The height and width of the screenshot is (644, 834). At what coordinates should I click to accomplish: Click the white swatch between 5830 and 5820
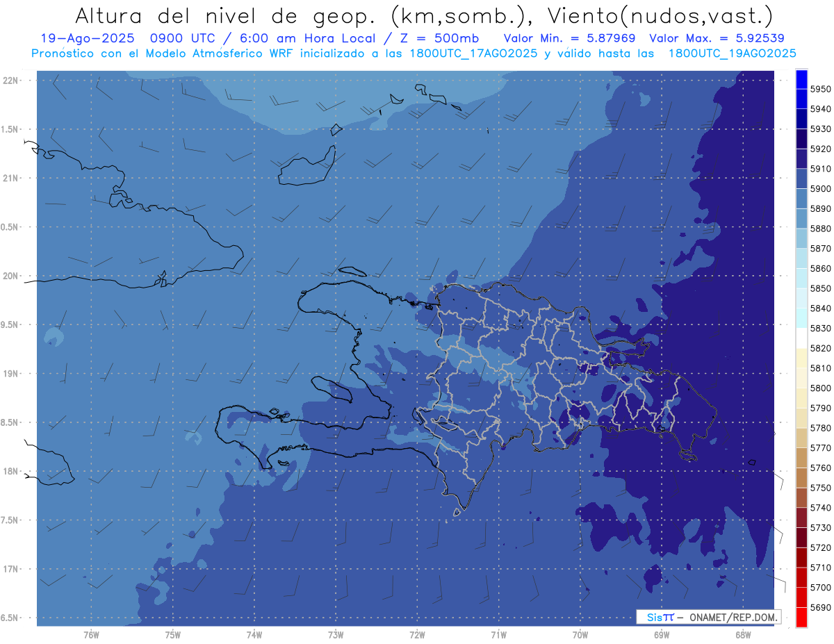[801, 338]
